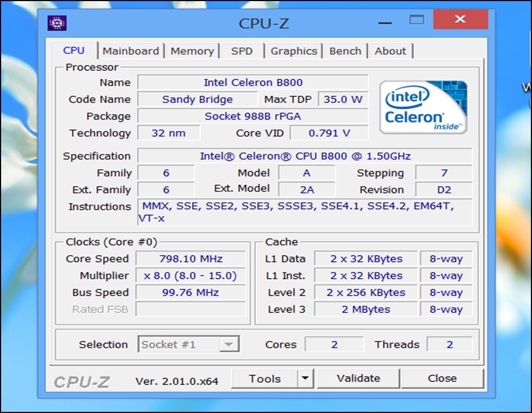Click the Tools button
This screenshot has width=532, height=413.
(x=265, y=379)
